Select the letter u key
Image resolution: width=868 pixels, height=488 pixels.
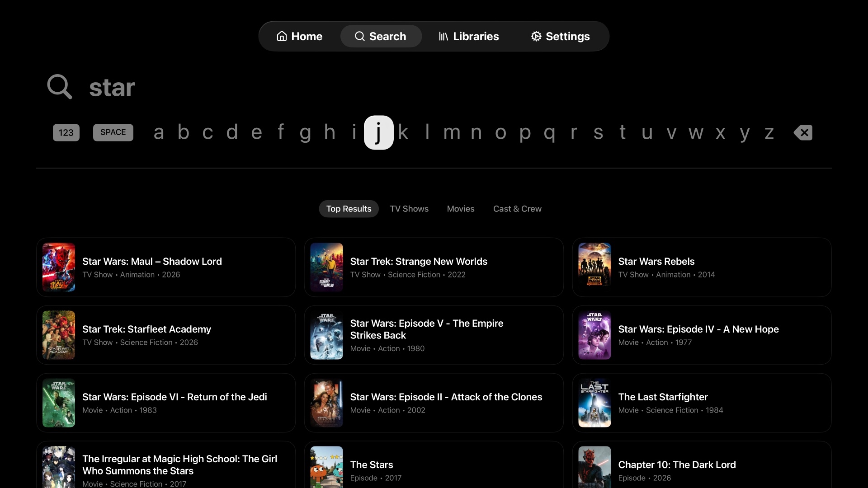coord(647,132)
